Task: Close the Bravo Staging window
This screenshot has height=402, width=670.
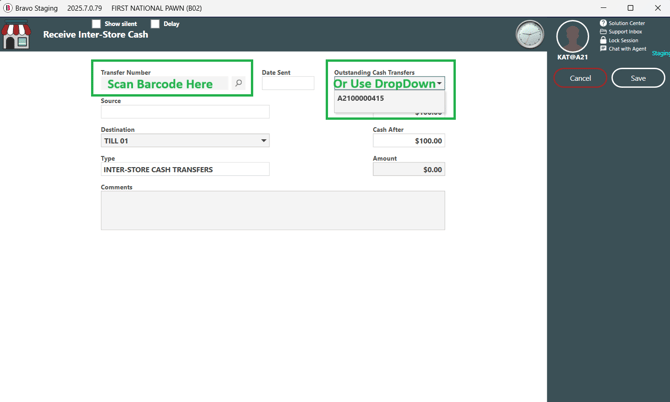Action: coord(658,8)
